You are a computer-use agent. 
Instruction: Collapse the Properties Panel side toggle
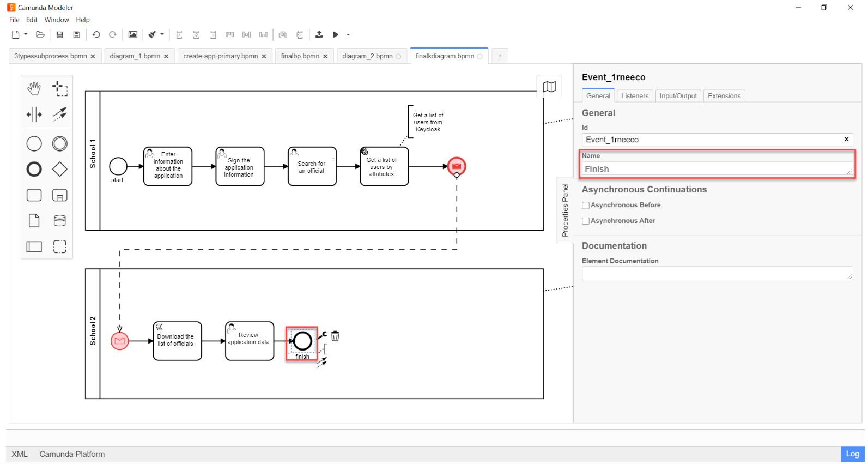565,210
